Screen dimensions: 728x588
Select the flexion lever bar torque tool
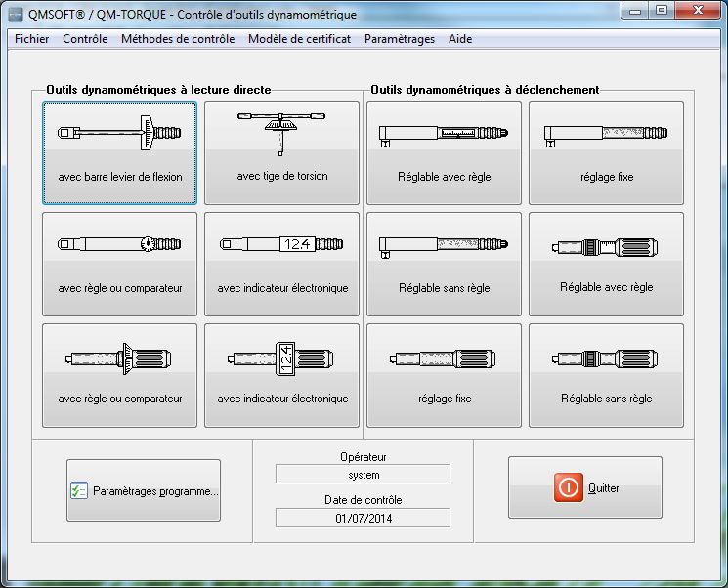[x=120, y=152]
